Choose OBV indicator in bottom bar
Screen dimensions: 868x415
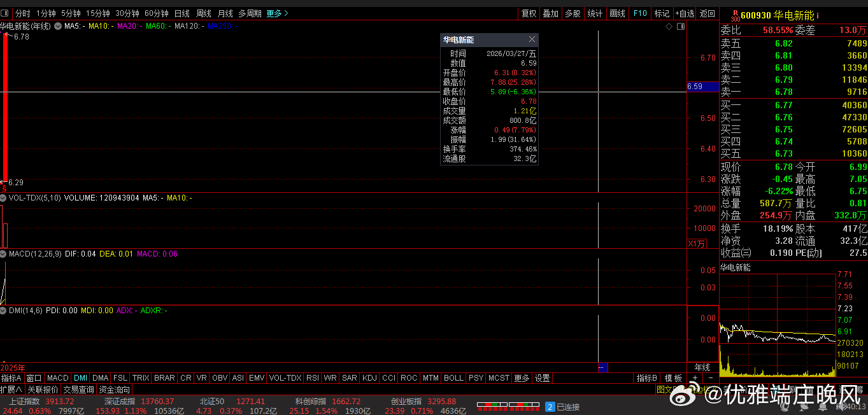[220, 378]
